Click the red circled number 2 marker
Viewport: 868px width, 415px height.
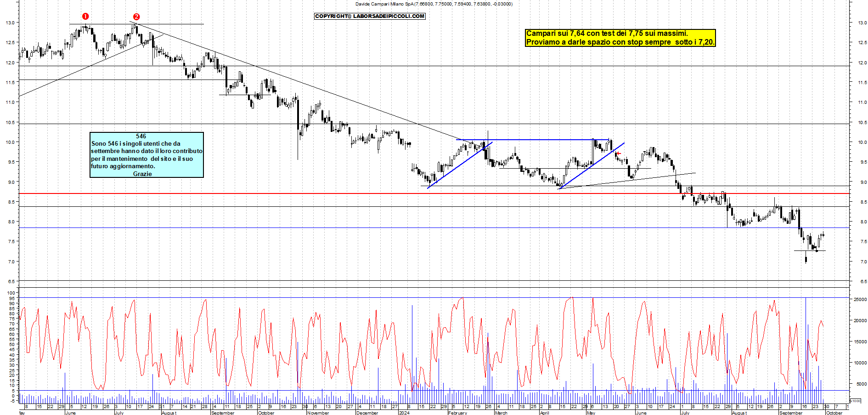136,17
